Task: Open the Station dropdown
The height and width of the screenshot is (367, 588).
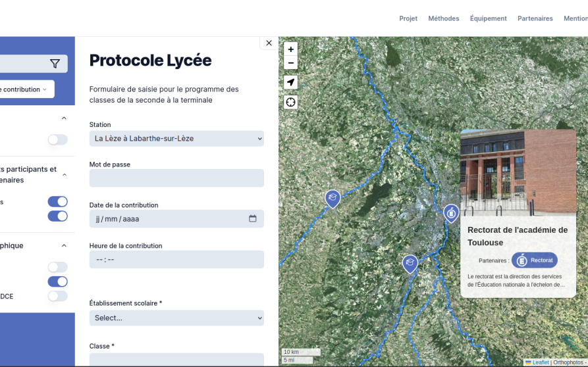Action: pos(176,139)
